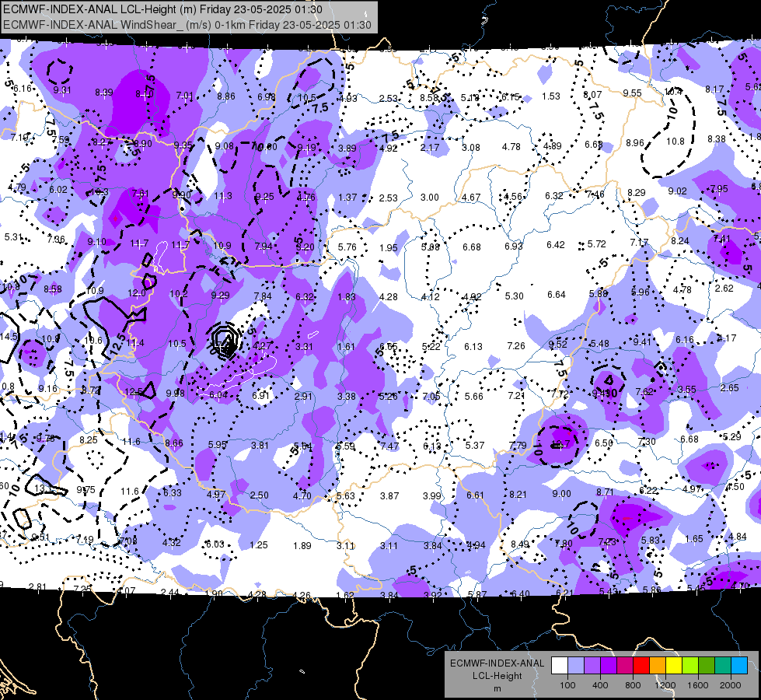The width and height of the screenshot is (761, 700).
Task: Click the WindShear 0-1km title line
Action: [187, 25]
